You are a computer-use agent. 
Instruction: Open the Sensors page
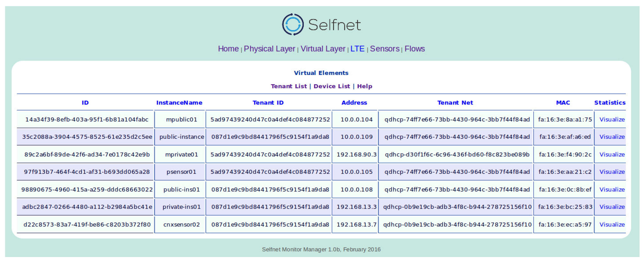tap(384, 49)
